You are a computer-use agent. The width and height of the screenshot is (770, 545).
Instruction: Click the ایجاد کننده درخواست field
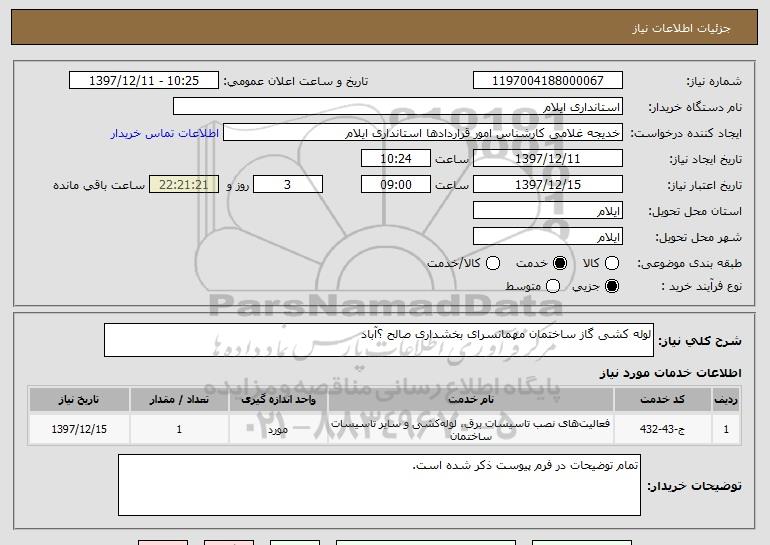[x=423, y=133]
